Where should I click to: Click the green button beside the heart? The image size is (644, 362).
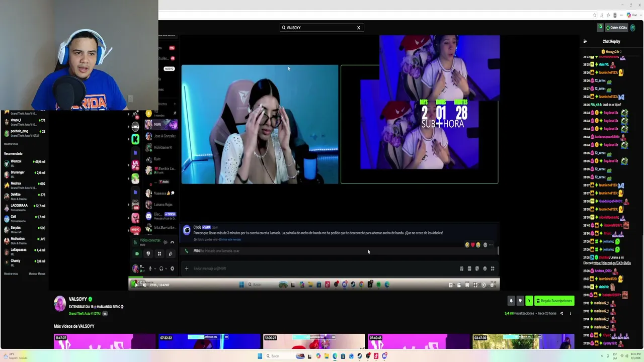529,301
